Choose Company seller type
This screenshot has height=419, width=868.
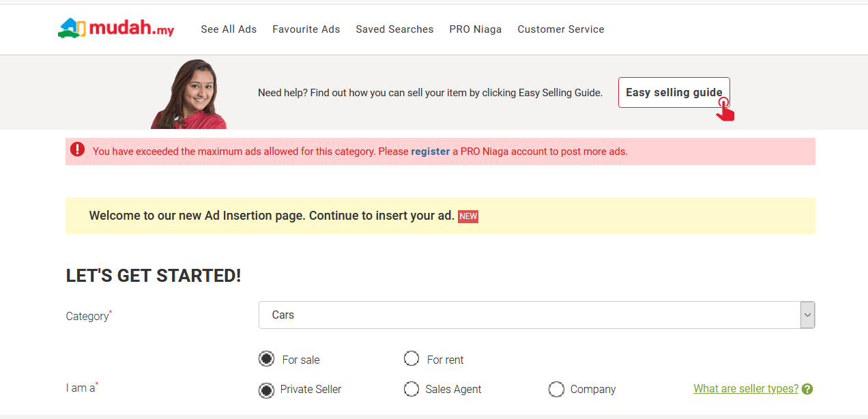click(556, 389)
